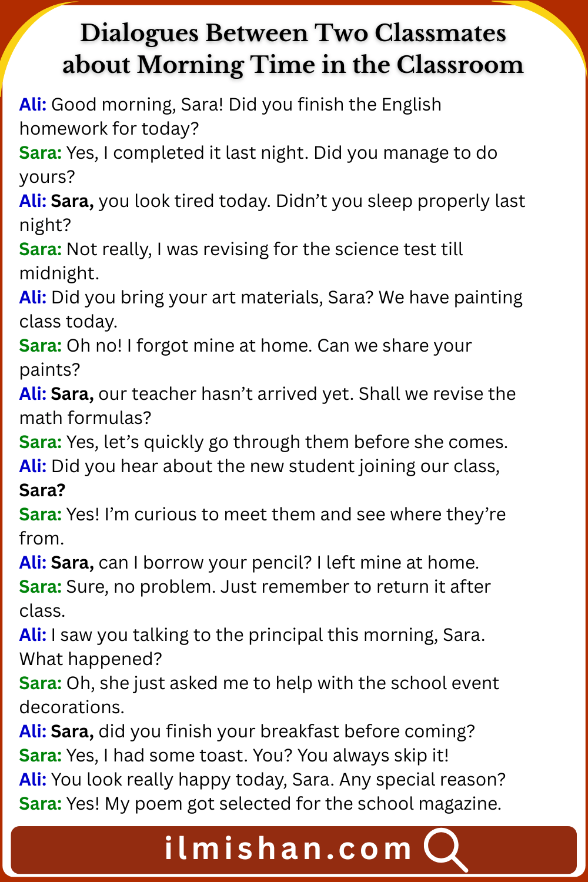Select the line about the school magazine poem

283,804
